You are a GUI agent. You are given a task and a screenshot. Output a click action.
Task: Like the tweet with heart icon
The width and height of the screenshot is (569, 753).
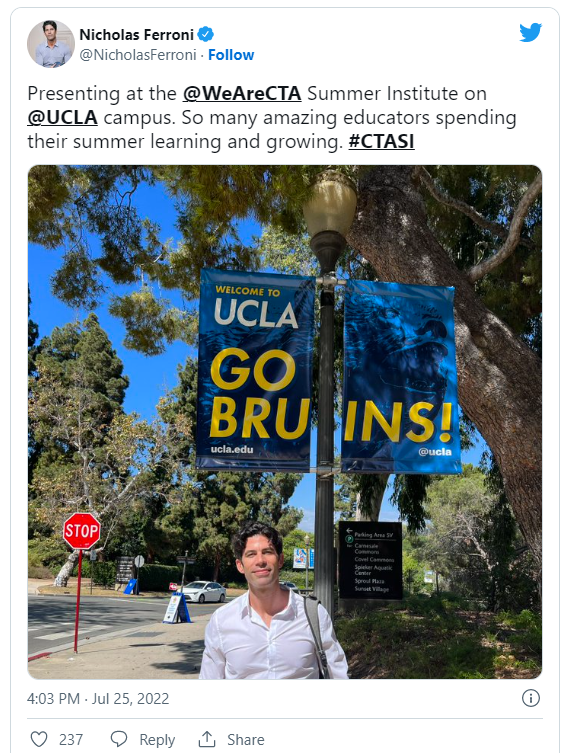click(39, 739)
